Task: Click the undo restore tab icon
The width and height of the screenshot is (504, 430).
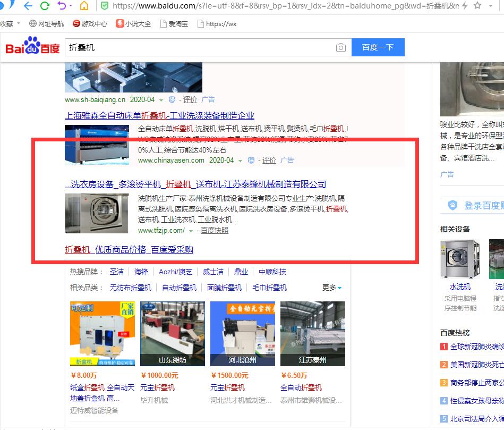Action: click(62, 5)
